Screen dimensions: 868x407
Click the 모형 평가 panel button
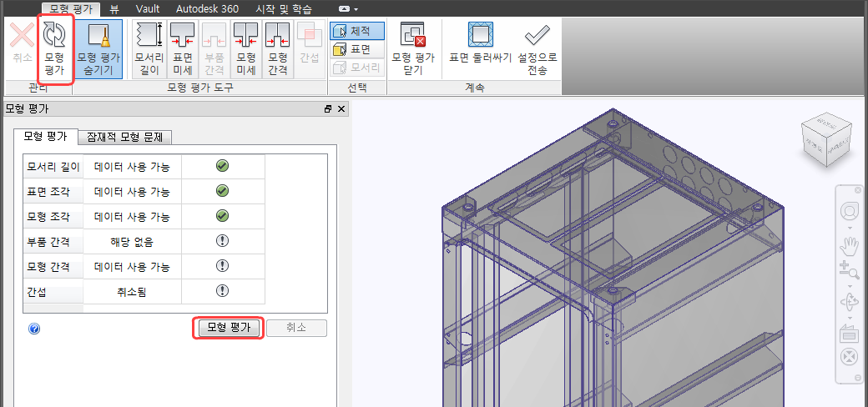(x=228, y=328)
